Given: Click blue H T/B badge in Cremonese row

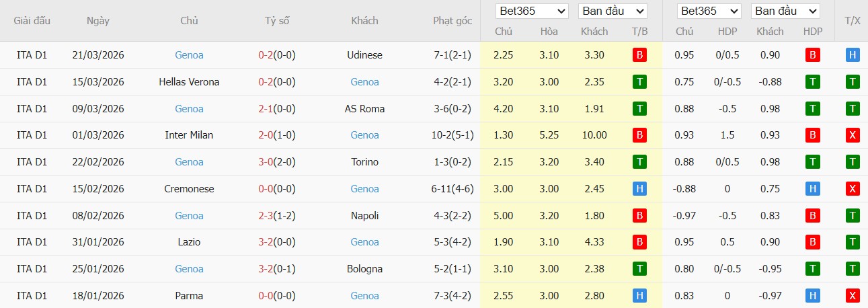Looking at the screenshot, I should (639, 189).
